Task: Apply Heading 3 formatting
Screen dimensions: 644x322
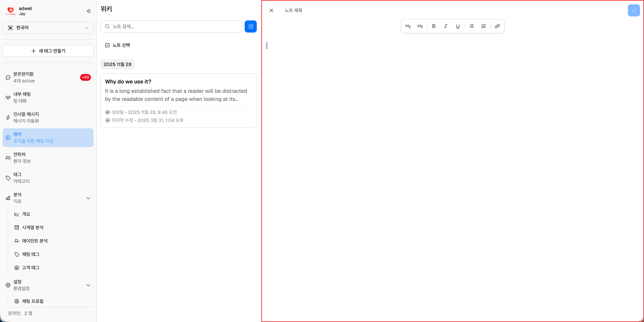Action: [420, 26]
